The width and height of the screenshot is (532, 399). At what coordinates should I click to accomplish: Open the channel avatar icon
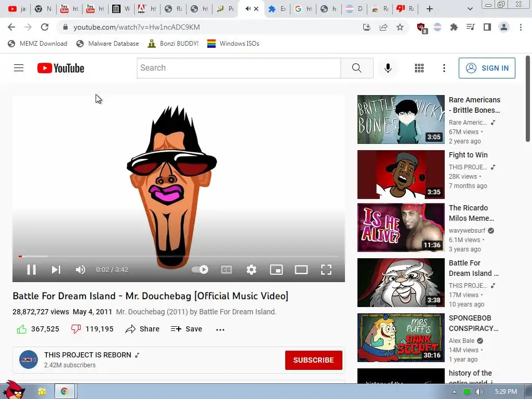29,360
